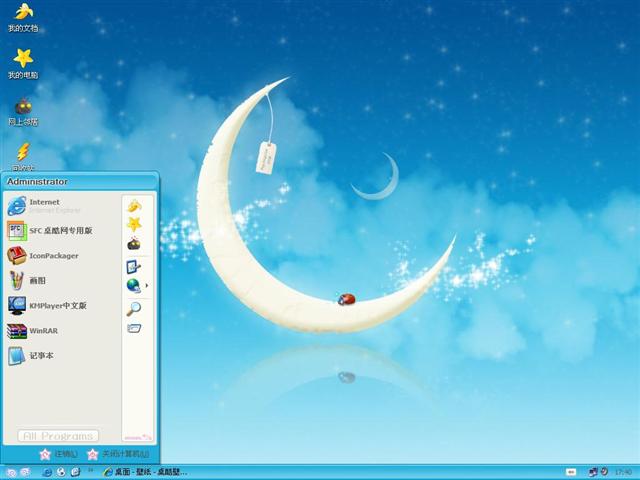
Task: Click the 注销 log off button
Action: (58, 454)
